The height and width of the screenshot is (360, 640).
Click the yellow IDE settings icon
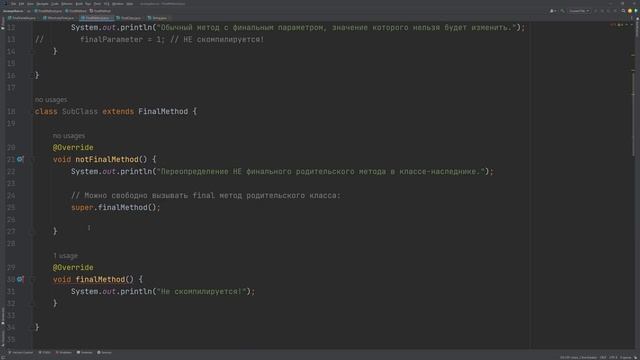[x=630, y=11]
